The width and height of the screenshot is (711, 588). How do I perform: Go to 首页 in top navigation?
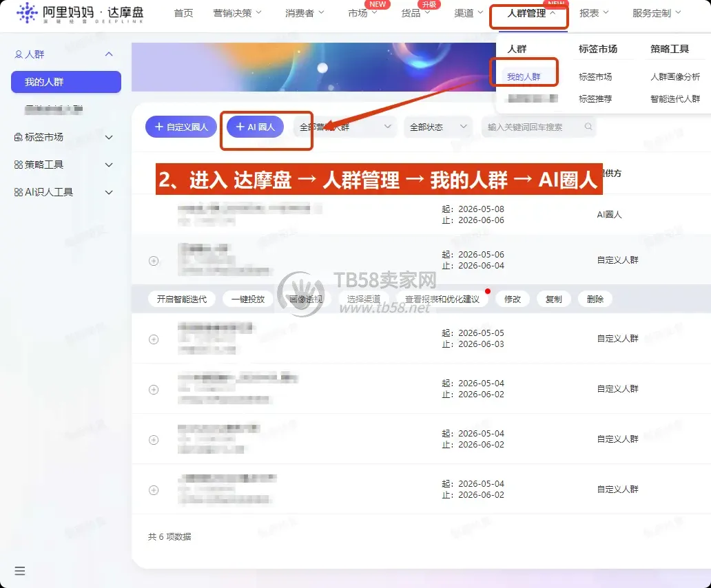pos(184,13)
